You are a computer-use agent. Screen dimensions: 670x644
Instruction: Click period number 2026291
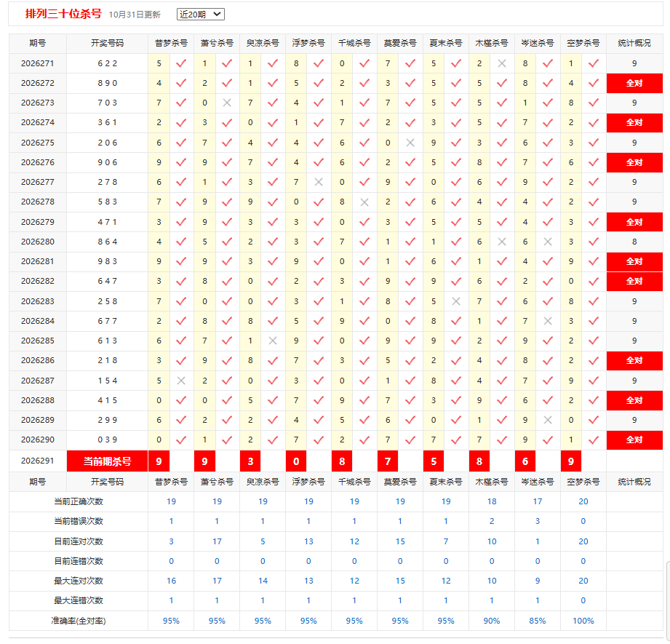coord(38,461)
